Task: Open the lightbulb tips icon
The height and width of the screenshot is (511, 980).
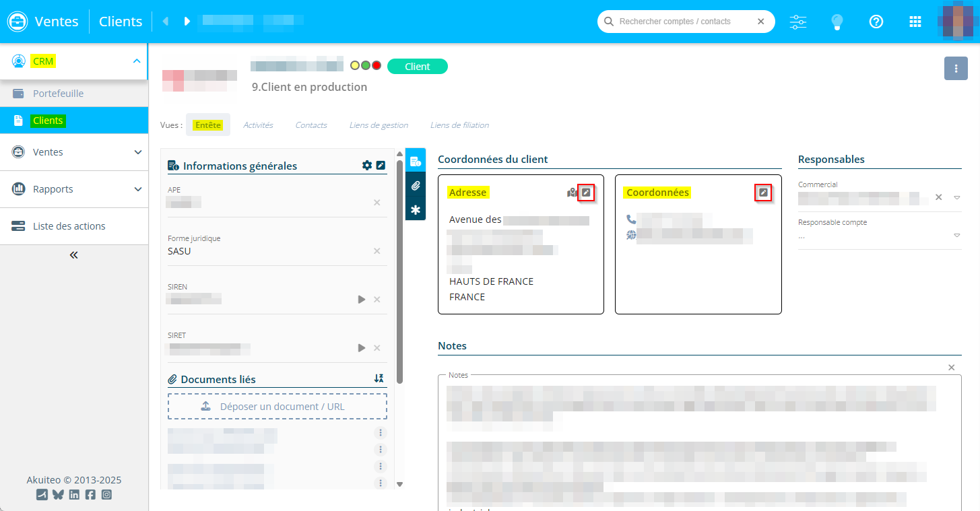Action: pos(837,22)
